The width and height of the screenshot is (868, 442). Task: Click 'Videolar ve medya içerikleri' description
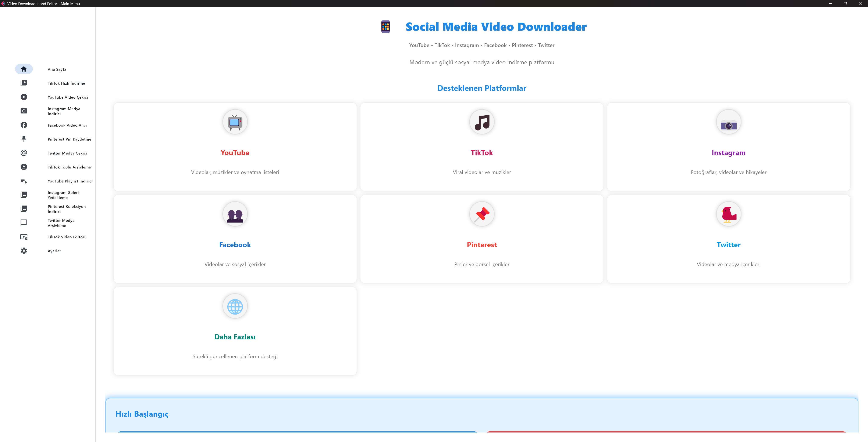click(729, 265)
